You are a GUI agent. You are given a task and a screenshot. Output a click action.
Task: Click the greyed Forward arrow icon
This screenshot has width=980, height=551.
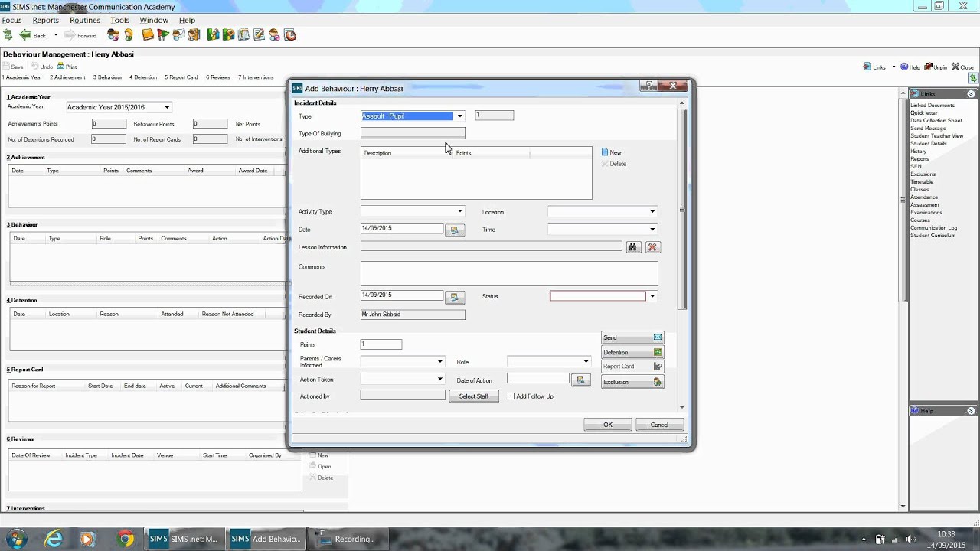[70, 35]
